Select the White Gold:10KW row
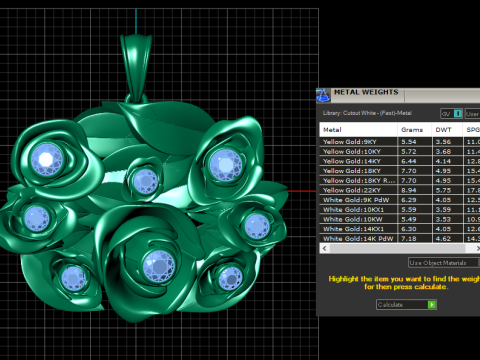The width and height of the screenshot is (480, 360). point(400,219)
